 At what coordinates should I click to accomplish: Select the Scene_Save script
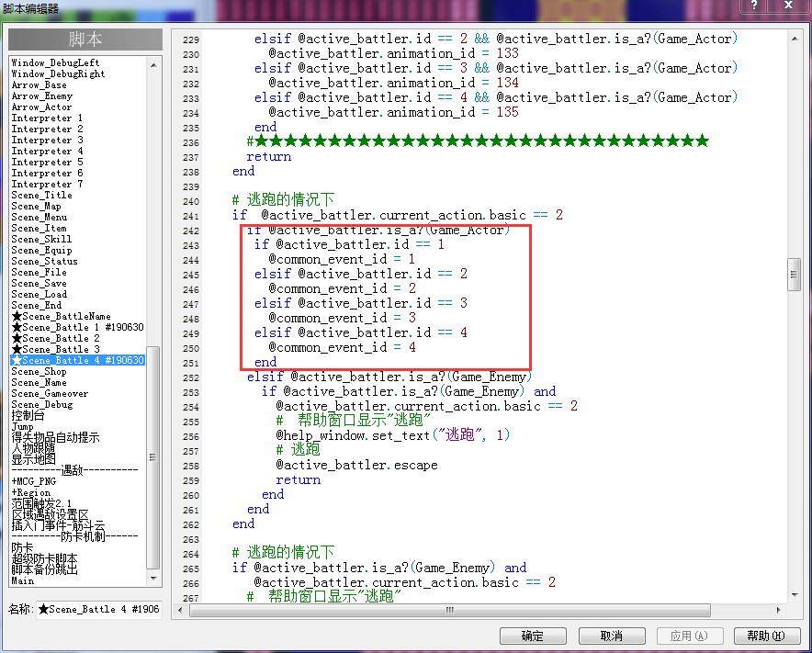click(x=39, y=283)
